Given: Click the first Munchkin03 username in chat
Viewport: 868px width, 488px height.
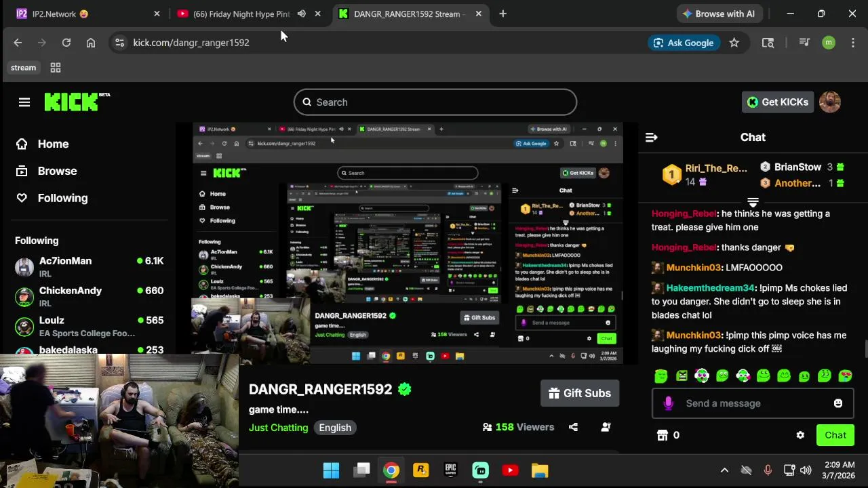Looking at the screenshot, I should coord(693,268).
